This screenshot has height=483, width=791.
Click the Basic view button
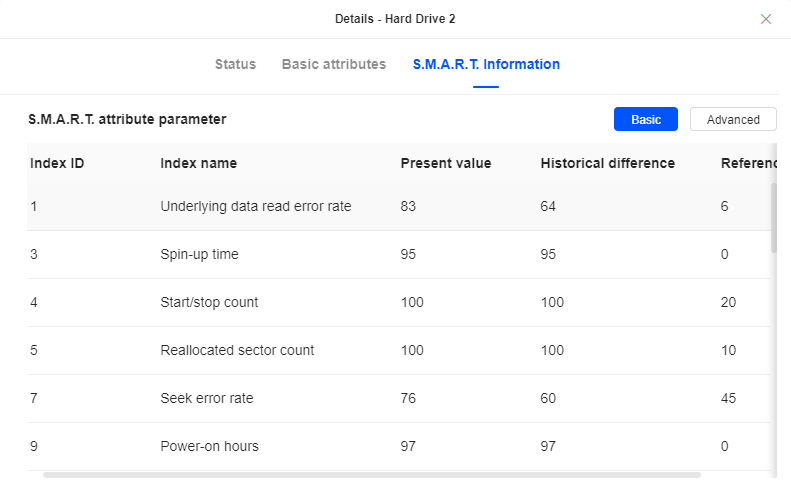[645, 119]
